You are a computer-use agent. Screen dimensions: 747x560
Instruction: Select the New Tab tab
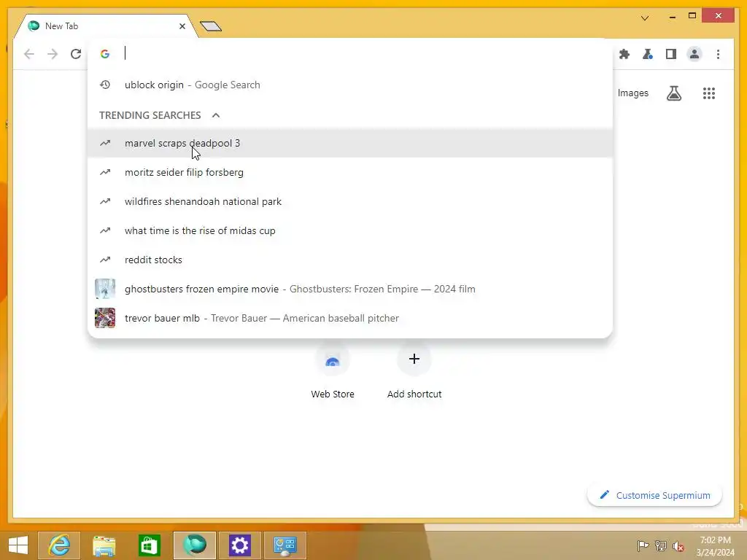coord(105,26)
